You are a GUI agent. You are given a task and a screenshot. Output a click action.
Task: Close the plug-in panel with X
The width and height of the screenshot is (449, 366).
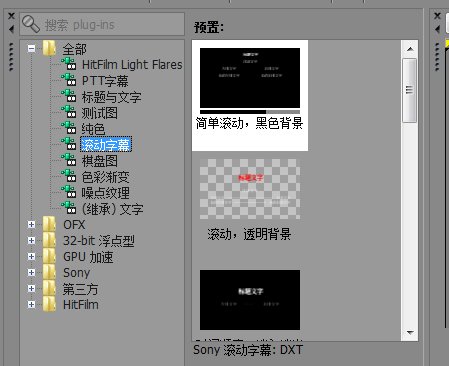click(11, 16)
